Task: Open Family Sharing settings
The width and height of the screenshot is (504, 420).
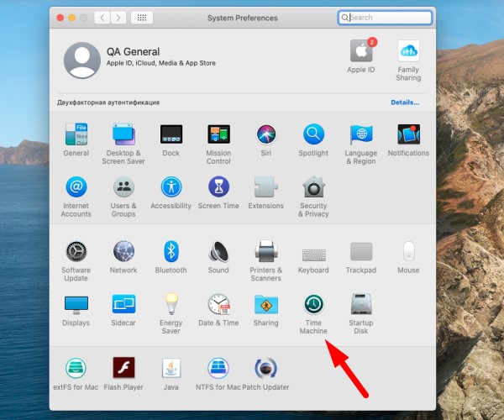Action: tap(408, 51)
